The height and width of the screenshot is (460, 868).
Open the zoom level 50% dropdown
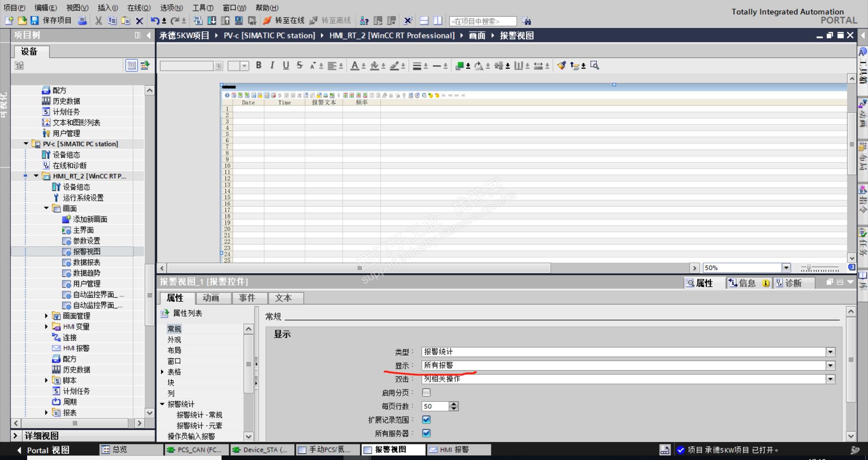pos(786,268)
